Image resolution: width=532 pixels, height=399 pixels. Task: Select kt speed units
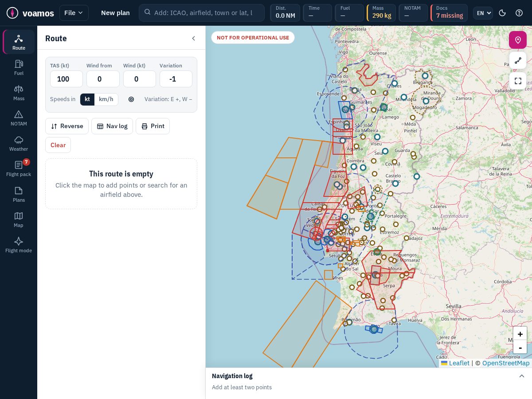point(87,99)
